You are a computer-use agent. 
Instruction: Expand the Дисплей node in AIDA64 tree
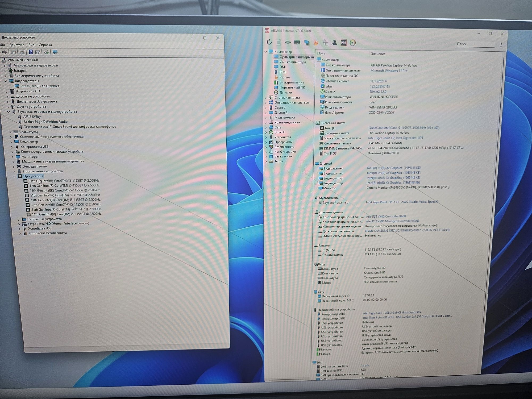click(x=266, y=113)
